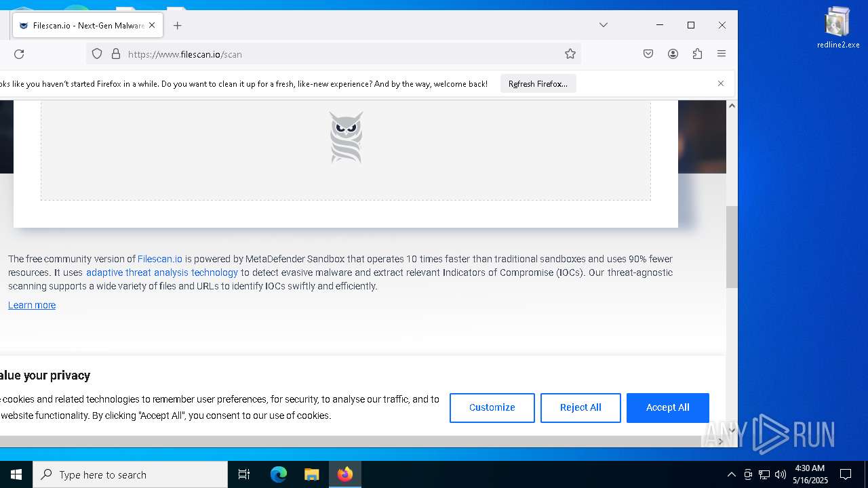Open File Explorer from taskbar
This screenshot has width=868, height=488.
[312, 474]
